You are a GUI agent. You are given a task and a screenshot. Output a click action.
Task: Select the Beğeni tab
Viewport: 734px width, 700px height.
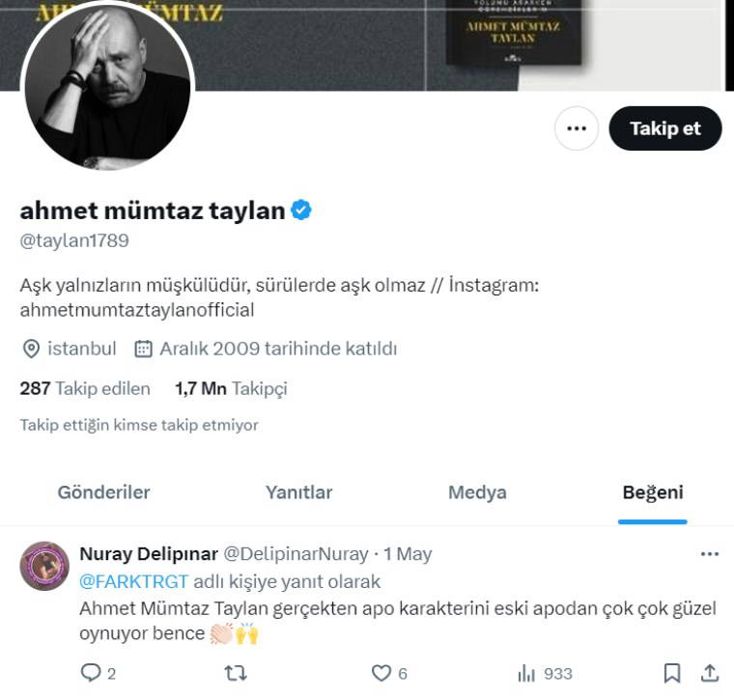653,492
